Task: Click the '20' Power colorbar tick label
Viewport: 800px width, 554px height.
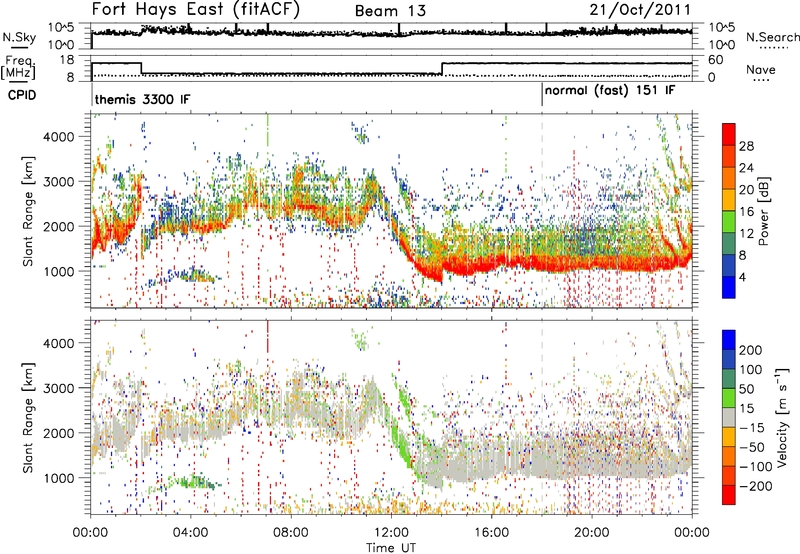Action: 746,190
